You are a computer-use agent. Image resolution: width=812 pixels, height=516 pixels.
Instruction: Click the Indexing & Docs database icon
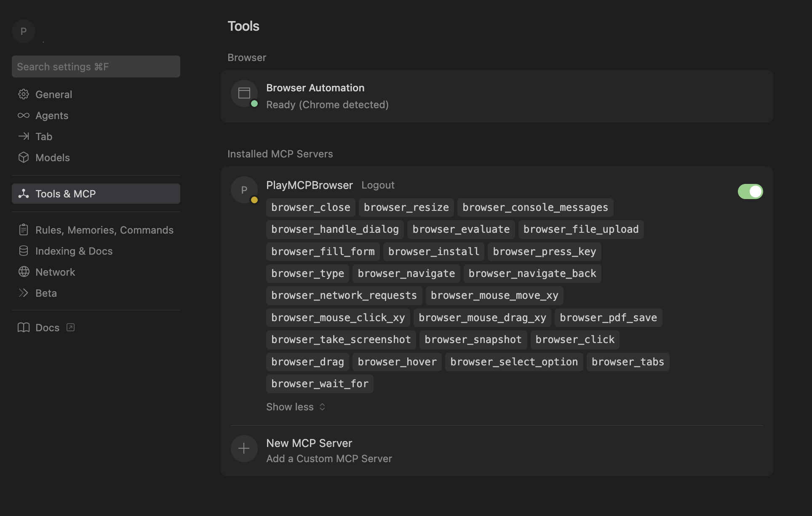(24, 251)
